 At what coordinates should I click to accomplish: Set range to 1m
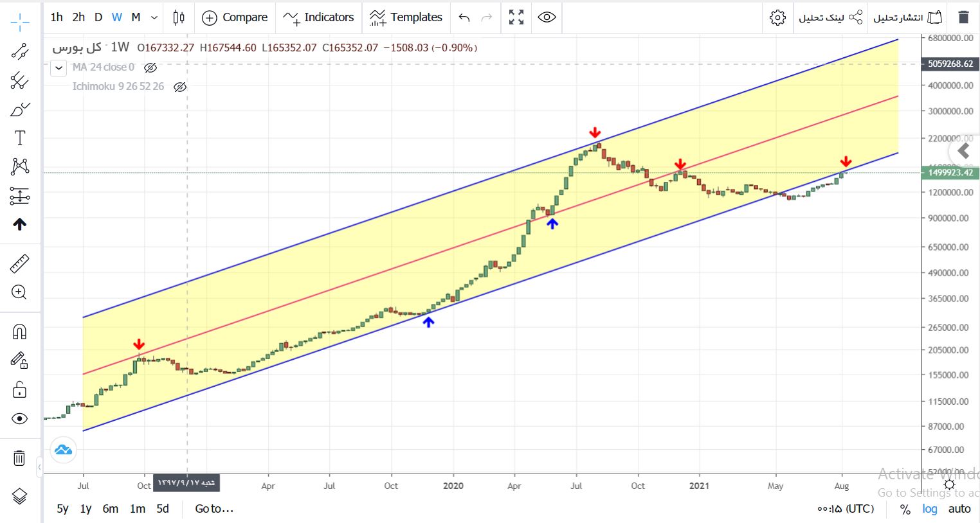point(138,509)
